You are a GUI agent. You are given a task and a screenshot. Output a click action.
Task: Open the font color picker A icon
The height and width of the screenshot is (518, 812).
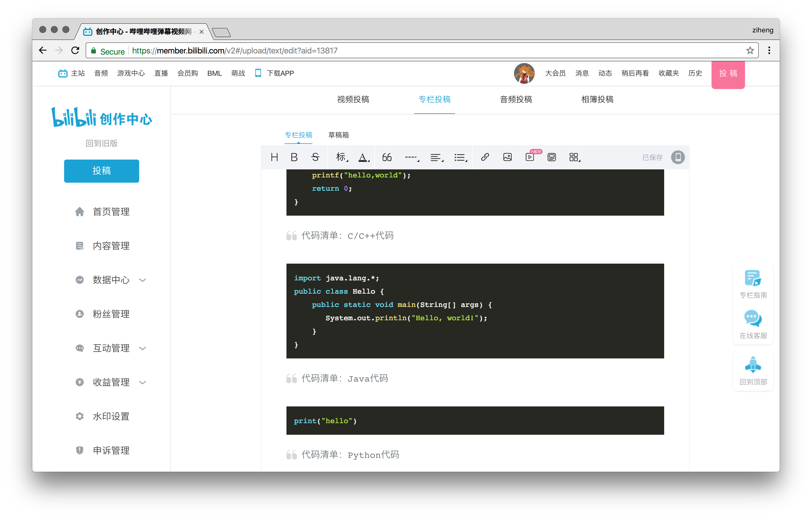[364, 157]
